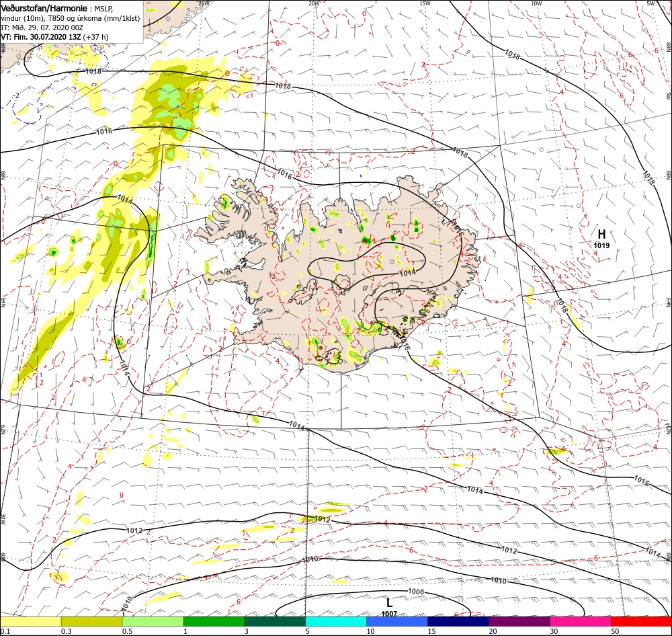Click the legend value 50
672x636 pixels.
pyautogui.click(x=615, y=631)
